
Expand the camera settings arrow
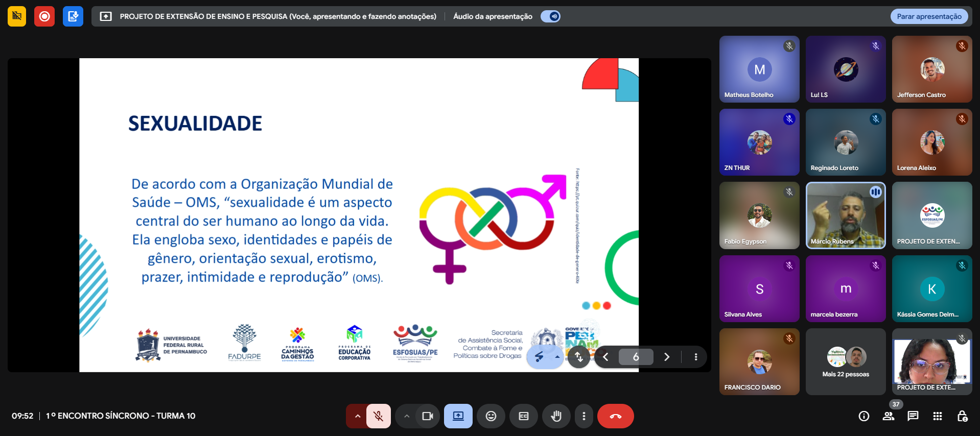[407, 416]
